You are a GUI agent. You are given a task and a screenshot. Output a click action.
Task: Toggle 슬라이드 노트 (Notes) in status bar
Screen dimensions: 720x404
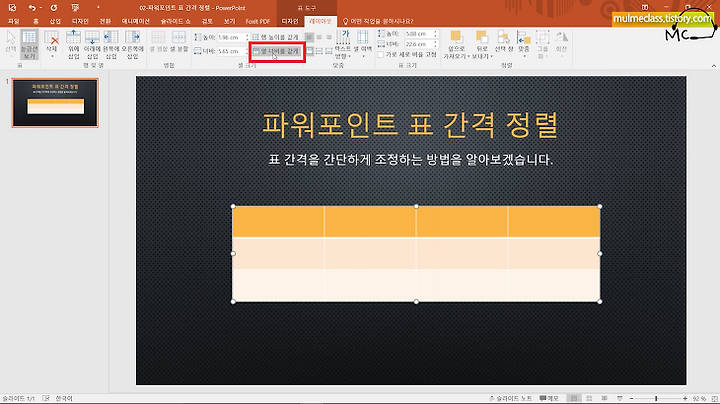click(510, 398)
